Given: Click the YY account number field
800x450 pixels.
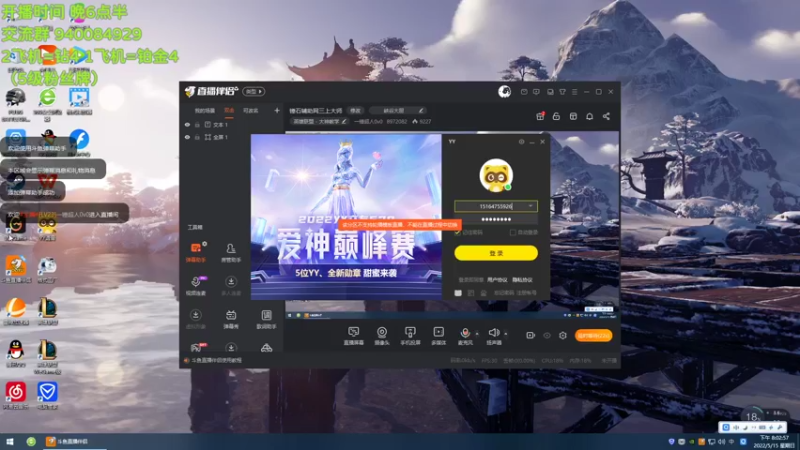Looking at the screenshot, I should [496, 206].
